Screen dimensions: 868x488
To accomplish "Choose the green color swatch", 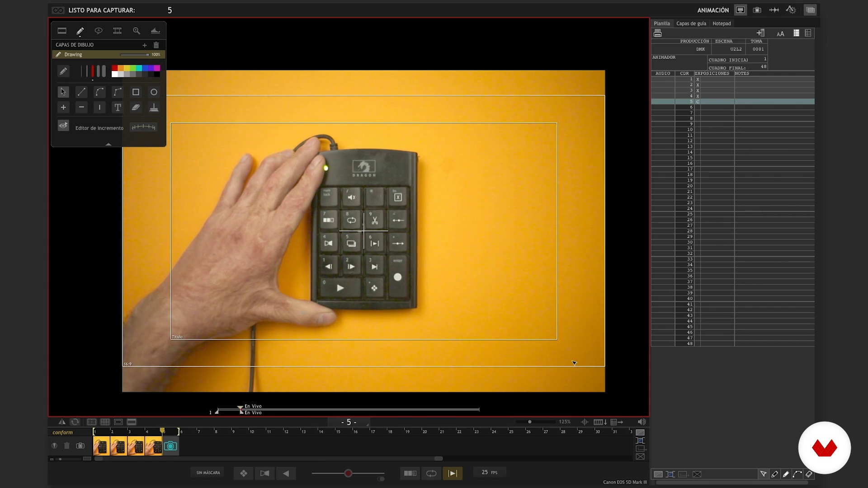I will 133,68.
